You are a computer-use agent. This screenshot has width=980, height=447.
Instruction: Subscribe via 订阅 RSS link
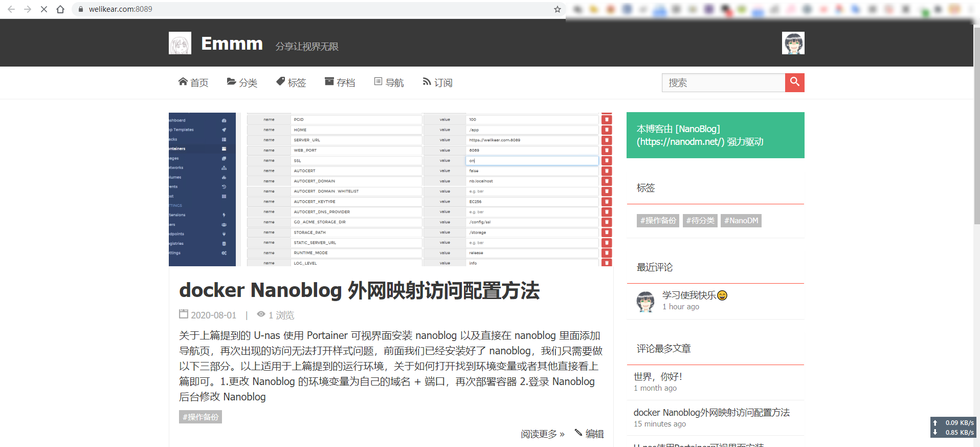tap(437, 82)
